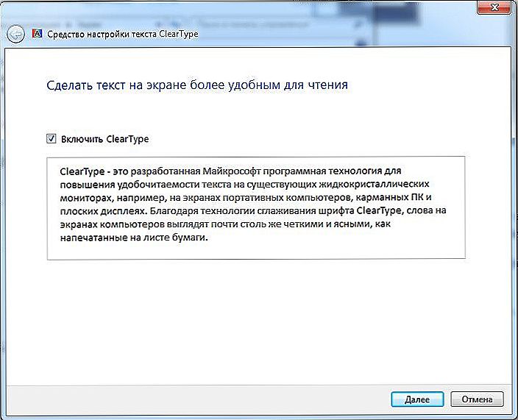518x420 pixels.
Task: Click the Включить ClearType label text
Action: 104,139
